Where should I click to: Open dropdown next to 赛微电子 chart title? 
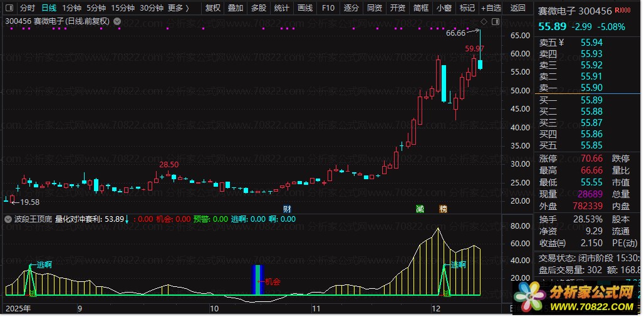coord(117,21)
